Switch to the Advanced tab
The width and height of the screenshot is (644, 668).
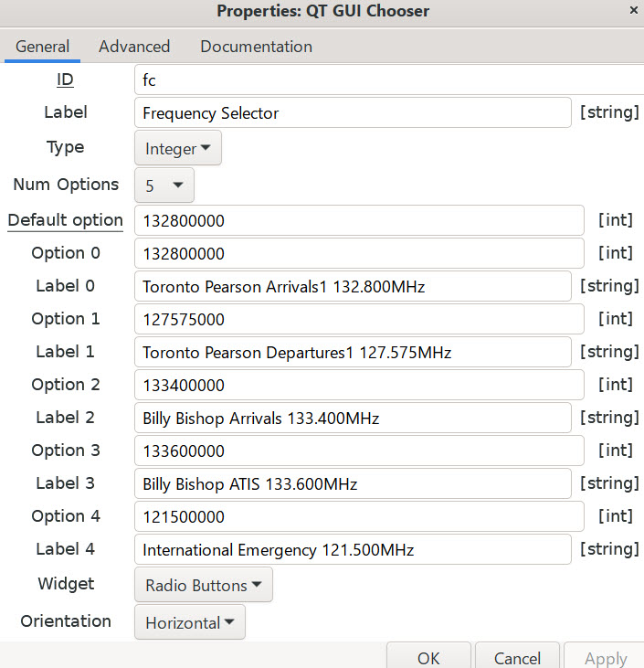coord(134,47)
